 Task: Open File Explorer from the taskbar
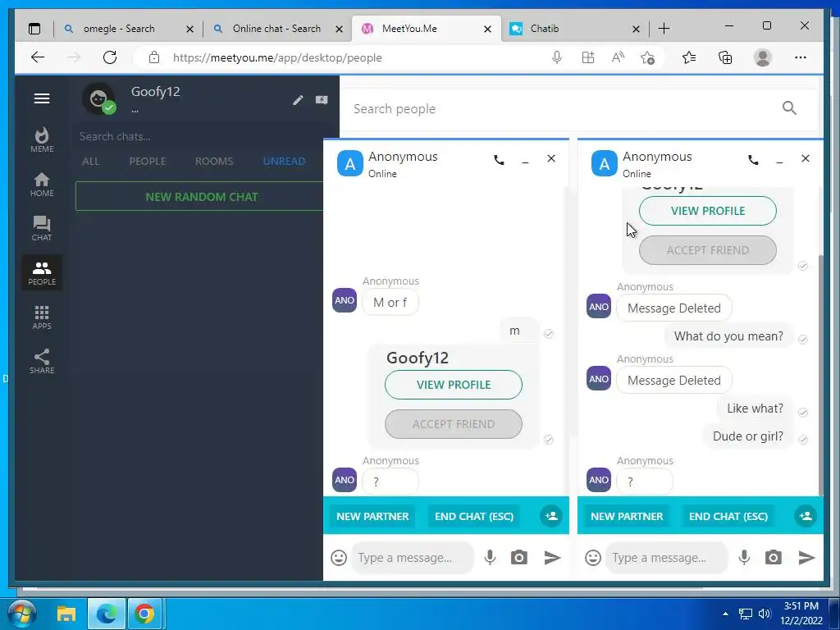(66, 614)
